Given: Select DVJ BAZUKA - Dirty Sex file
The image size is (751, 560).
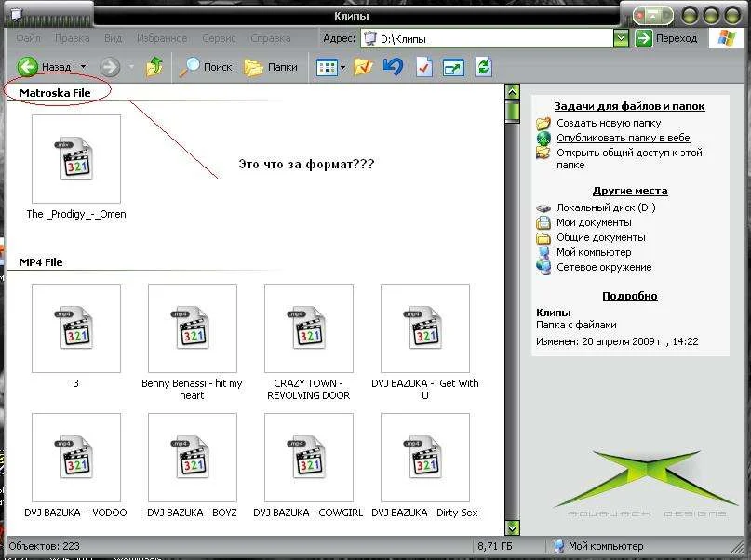Looking at the screenshot, I should [x=425, y=458].
